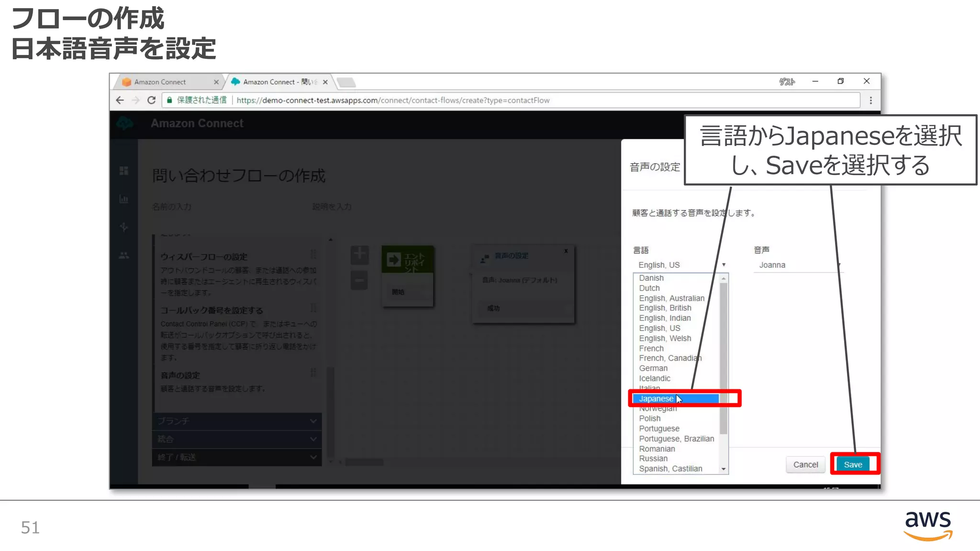Click the language list scrollbar thumb
Image resolution: width=980 pixels, height=551 pixels.
[724, 358]
